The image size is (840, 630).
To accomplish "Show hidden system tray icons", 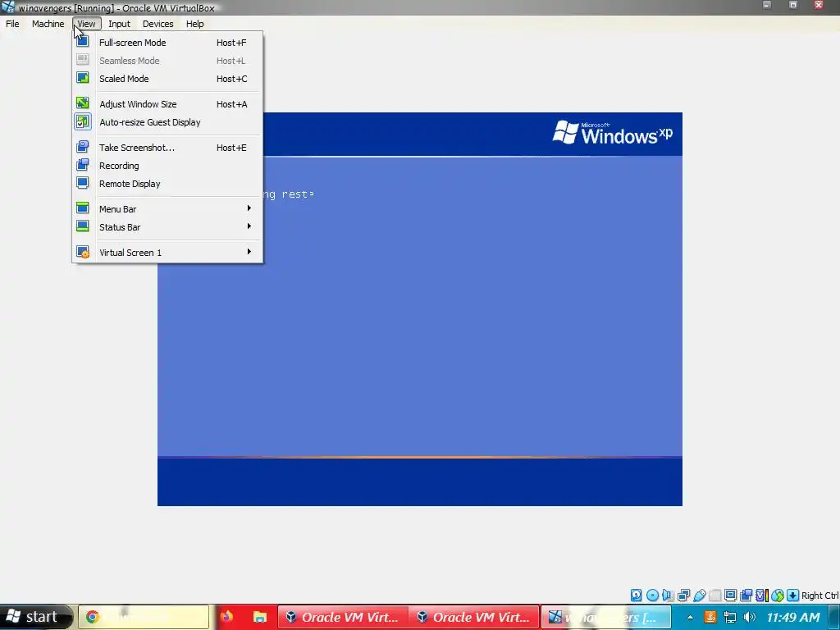I will click(x=690, y=617).
